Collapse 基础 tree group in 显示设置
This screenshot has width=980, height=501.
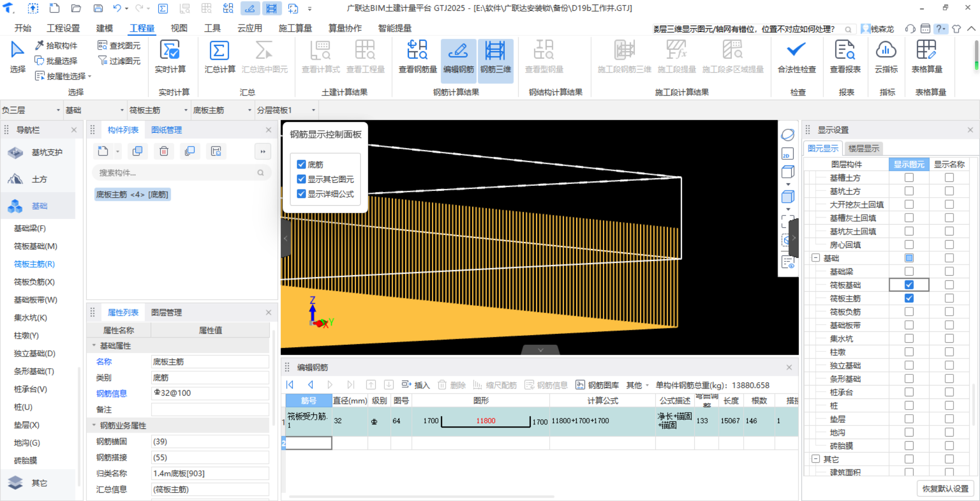coord(816,258)
